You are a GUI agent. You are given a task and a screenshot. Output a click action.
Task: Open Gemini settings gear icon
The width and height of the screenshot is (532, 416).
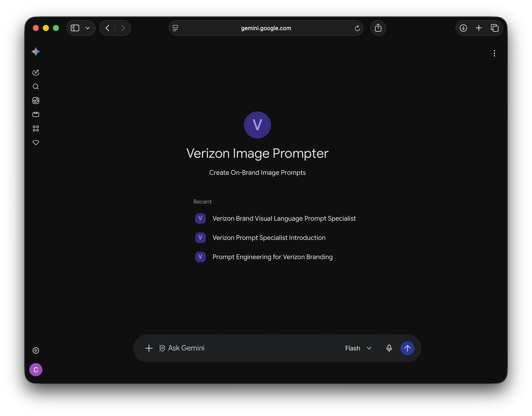coord(36,350)
